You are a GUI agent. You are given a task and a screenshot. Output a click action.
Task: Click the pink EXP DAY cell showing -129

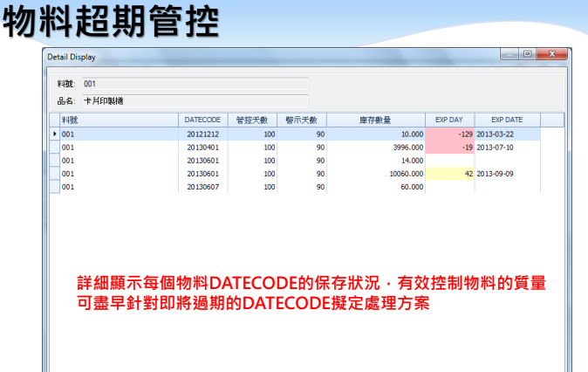tap(449, 134)
